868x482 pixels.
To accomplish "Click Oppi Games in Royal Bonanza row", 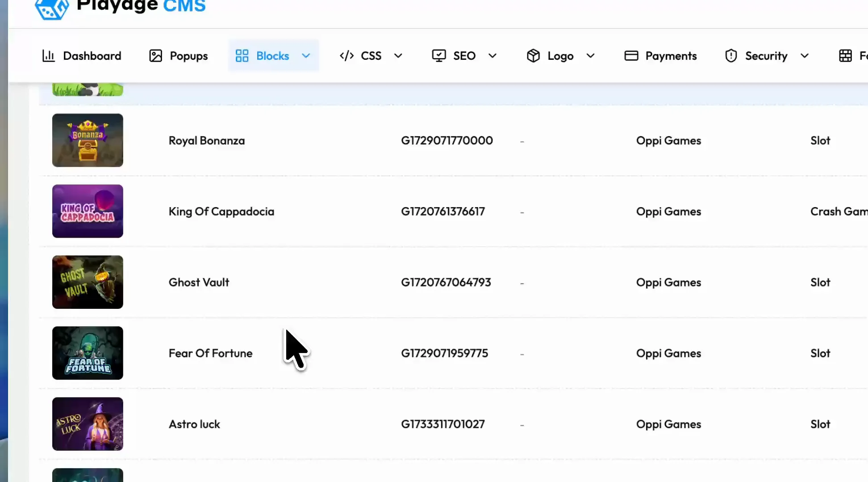I will pyautogui.click(x=668, y=141).
